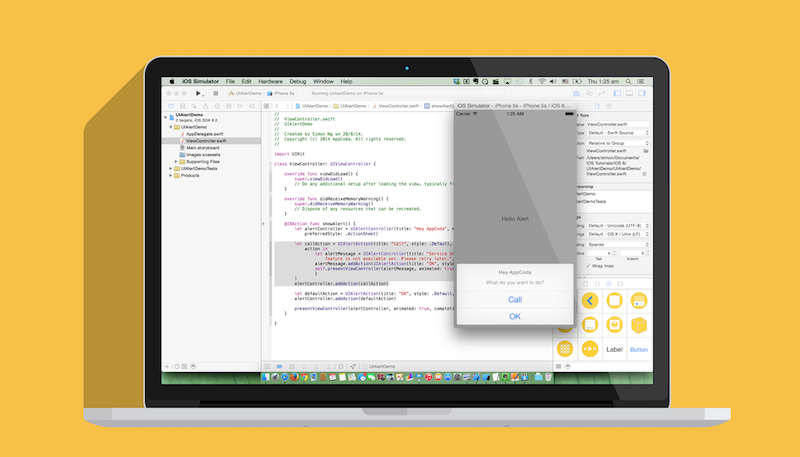800x457 pixels.
Task: Toggle the right utilities panel visibility icon
Action: 645,93
